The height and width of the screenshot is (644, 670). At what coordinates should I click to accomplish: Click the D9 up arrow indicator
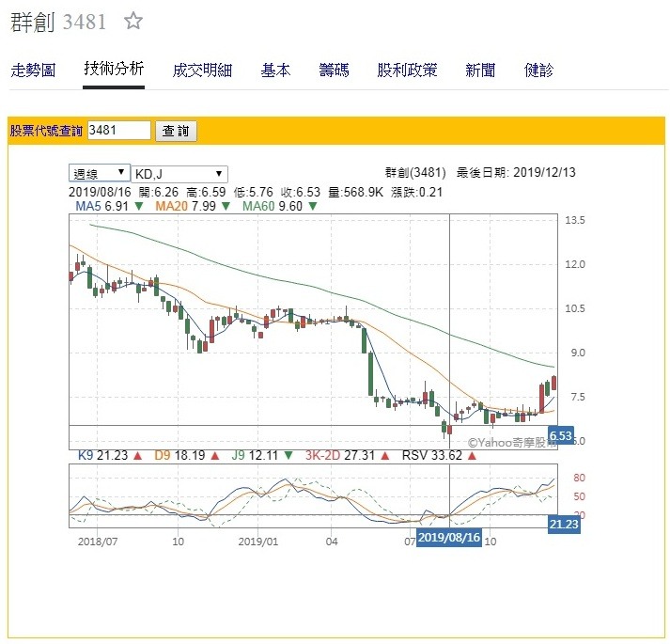tap(216, 456)
